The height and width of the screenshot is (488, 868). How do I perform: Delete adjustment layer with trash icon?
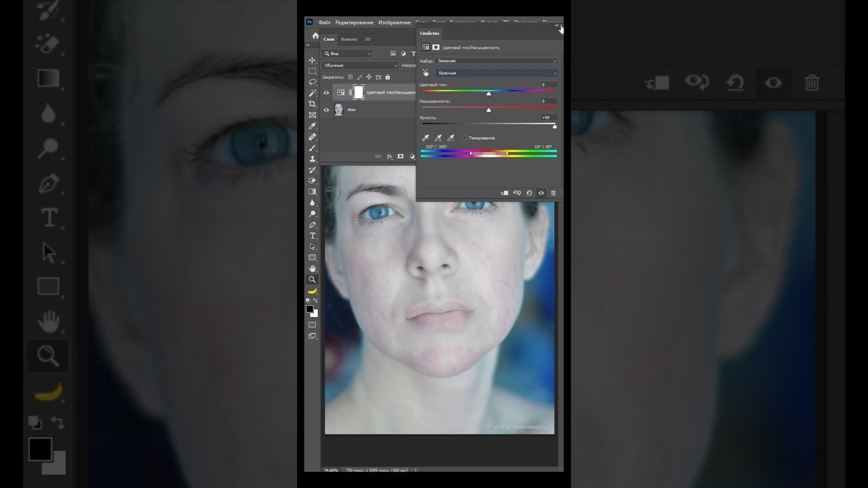(x=553, y=193)
